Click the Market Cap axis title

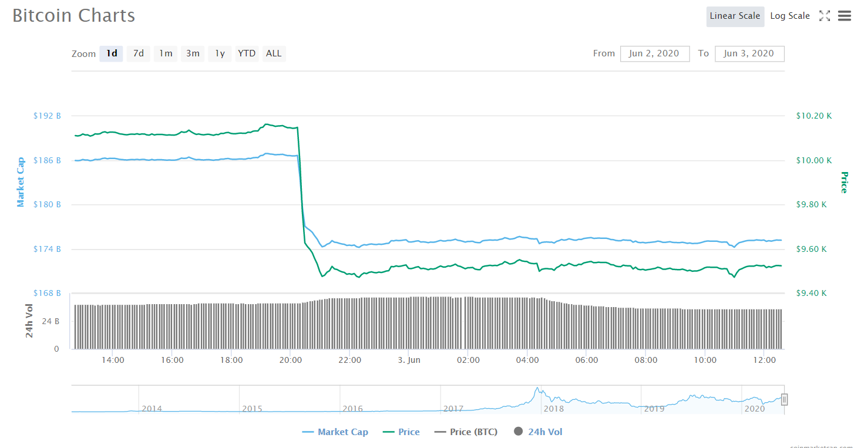(x=21, y=182)
